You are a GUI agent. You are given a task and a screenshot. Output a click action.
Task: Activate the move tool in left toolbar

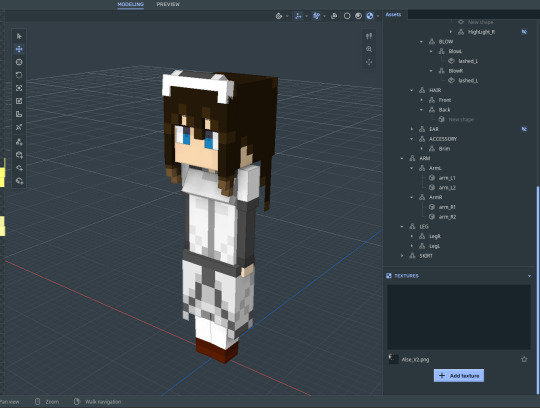(x=19, y=49)
